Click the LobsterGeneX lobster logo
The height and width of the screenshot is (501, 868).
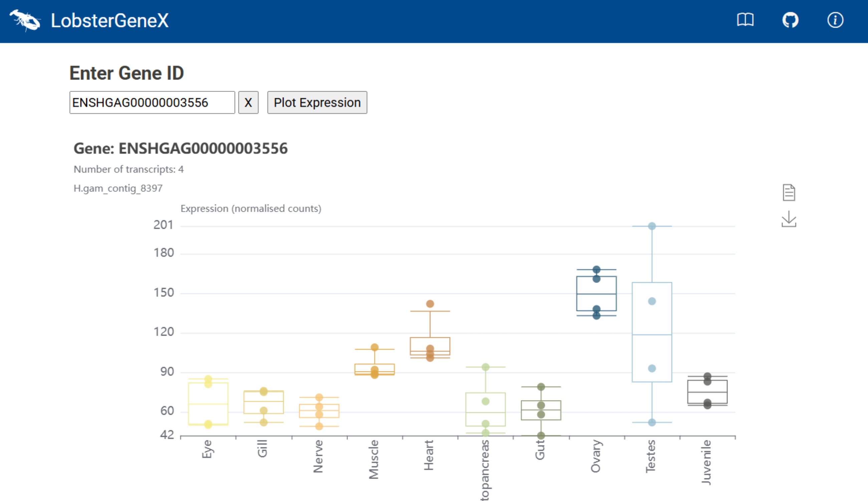(25, 20)
